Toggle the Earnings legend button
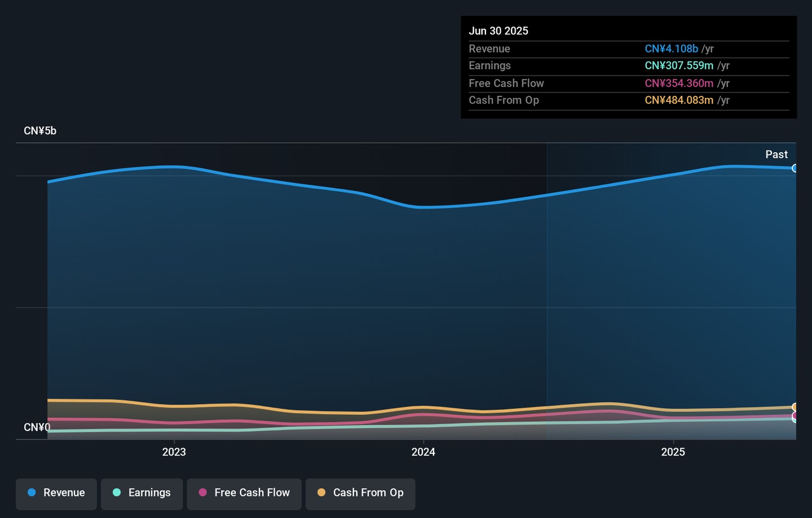Screen dimensions: 812x518 coord(142,494)
